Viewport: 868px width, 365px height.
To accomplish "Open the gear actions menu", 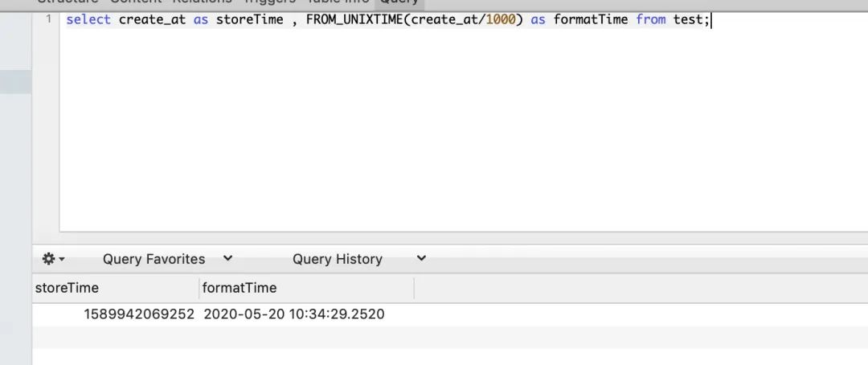I will click(54, 259).
